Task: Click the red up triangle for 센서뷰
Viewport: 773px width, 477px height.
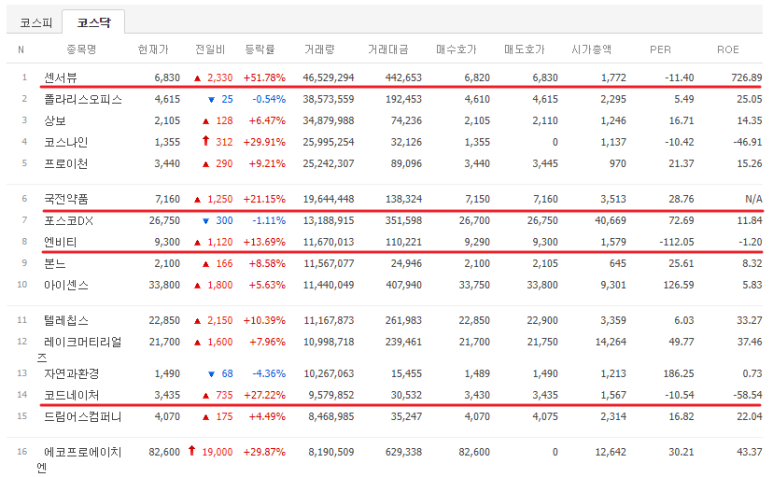Action: [197, 78]
